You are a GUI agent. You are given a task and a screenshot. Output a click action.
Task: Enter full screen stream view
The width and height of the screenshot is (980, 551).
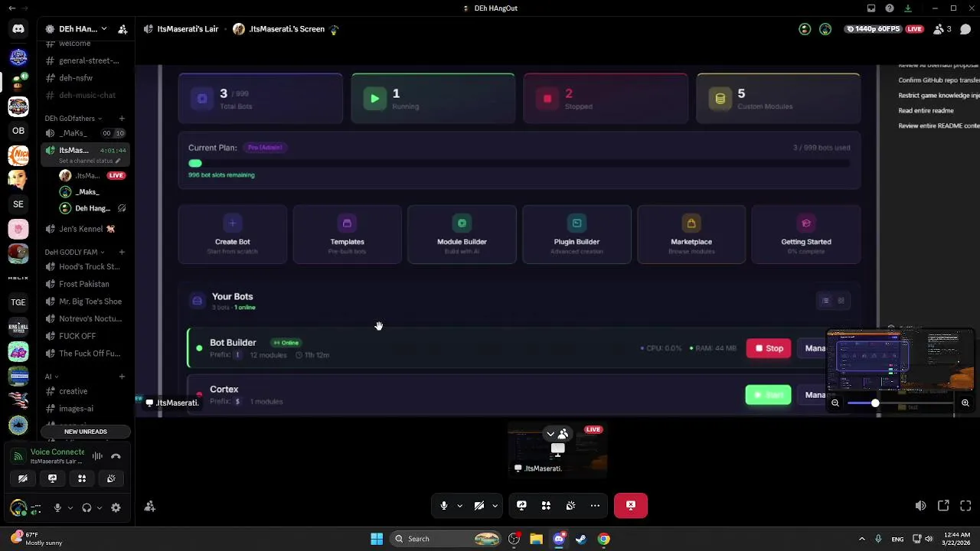[x=965, y=506]
